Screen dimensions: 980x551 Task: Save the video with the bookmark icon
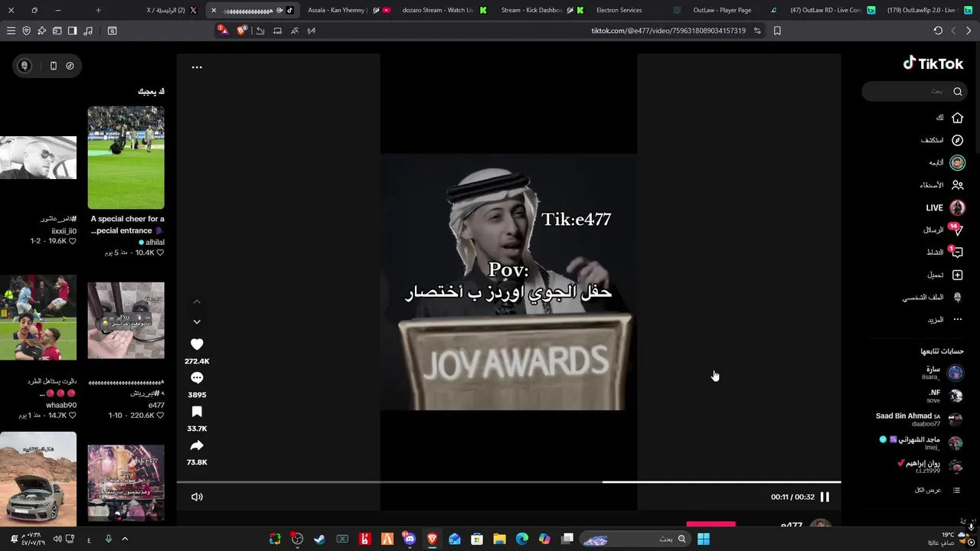pos(197,412)
